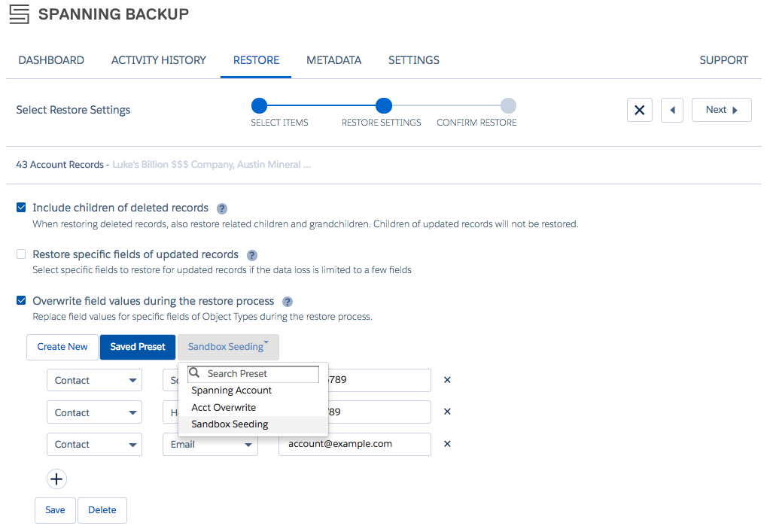Viewport: 767px width, 532px height.
Task: Switch to the Dashboard tab
Action: (51, 60)
